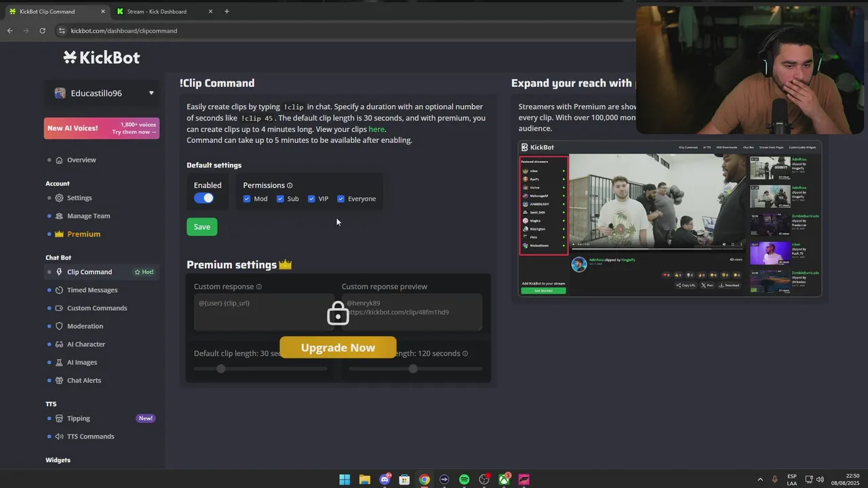Click the AI Images icon
Screen dimensions: 868x488
pyautogui.click(x=59, y=363)
